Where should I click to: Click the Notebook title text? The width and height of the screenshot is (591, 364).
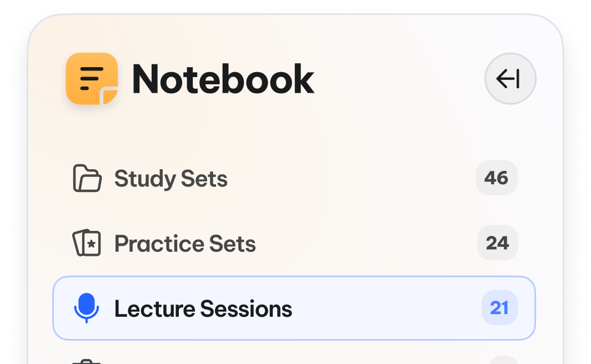point(223,79)
